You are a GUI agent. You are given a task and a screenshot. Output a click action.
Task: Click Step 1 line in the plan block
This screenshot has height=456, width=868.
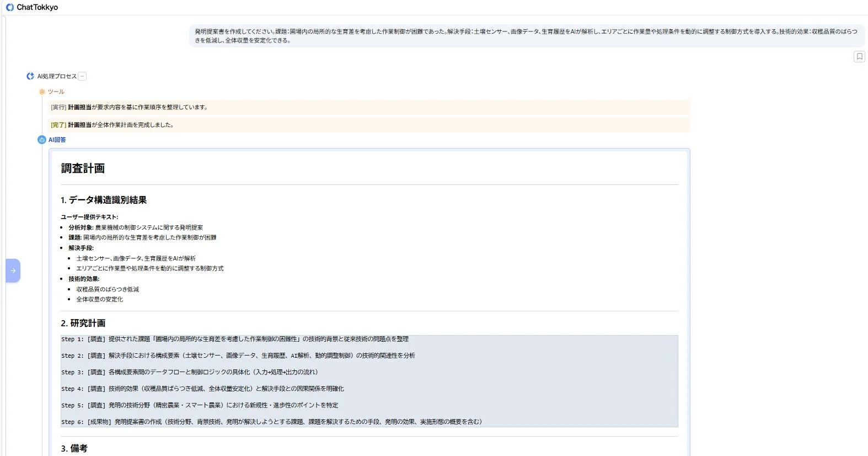235,339
